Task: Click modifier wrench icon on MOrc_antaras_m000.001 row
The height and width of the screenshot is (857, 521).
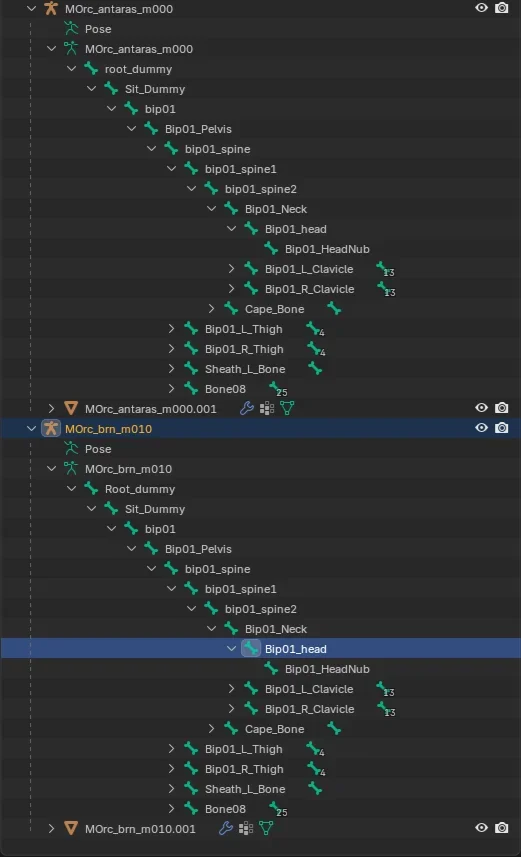Action: click(247, 408)
